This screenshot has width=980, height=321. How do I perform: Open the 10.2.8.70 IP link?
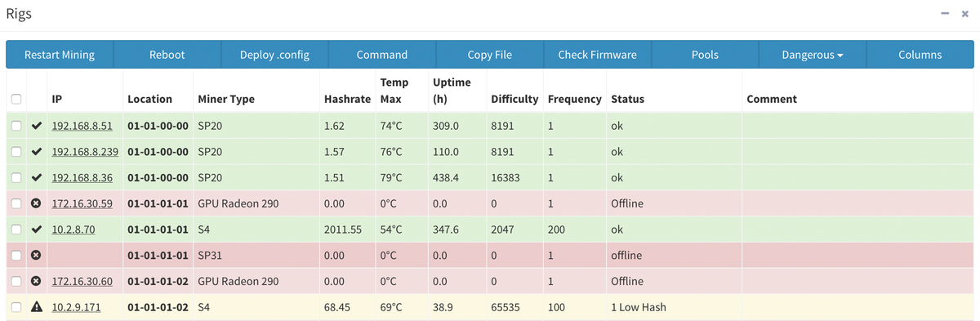73,230
